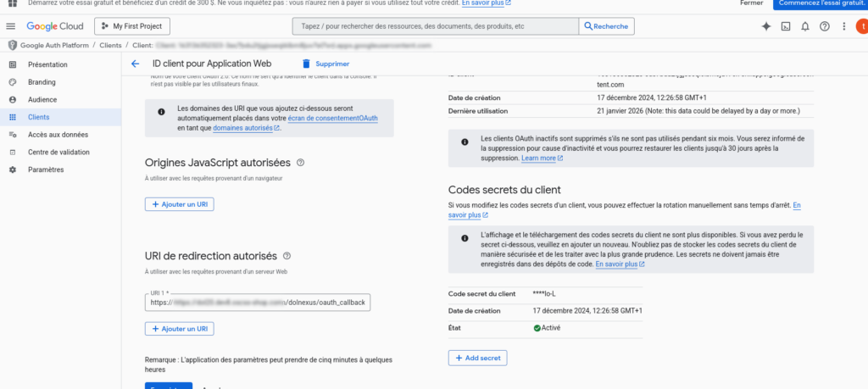Add a URI under Origines JavaScript
The image size is (868, 389).
point(179,204)
